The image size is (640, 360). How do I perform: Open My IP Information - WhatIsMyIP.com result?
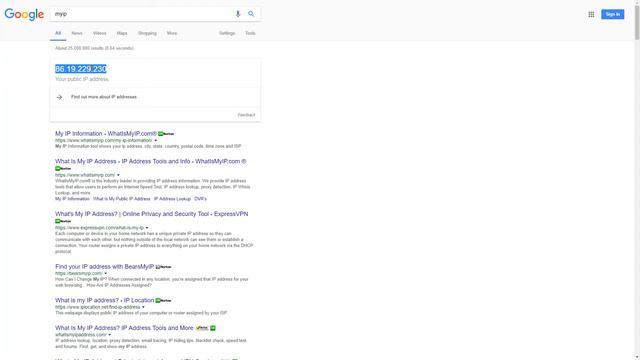coord(106,134)
